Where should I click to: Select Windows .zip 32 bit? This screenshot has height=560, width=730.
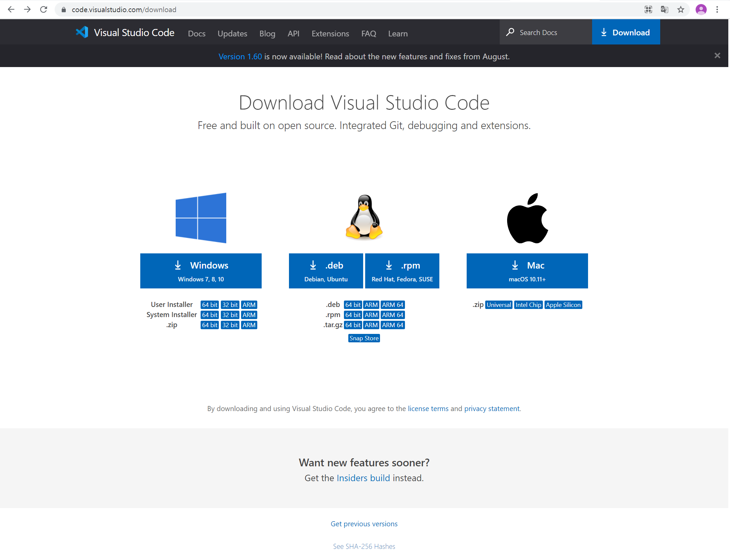click(230, 325)
